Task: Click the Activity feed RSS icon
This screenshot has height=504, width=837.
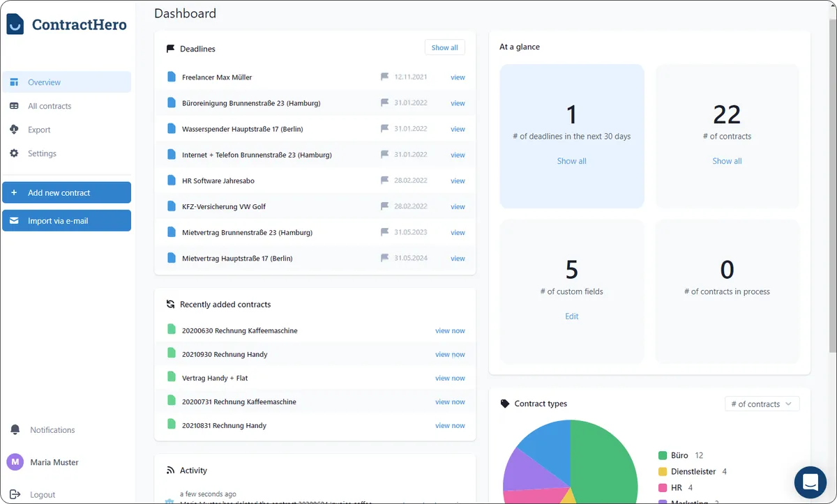Action: pos(170,471)
